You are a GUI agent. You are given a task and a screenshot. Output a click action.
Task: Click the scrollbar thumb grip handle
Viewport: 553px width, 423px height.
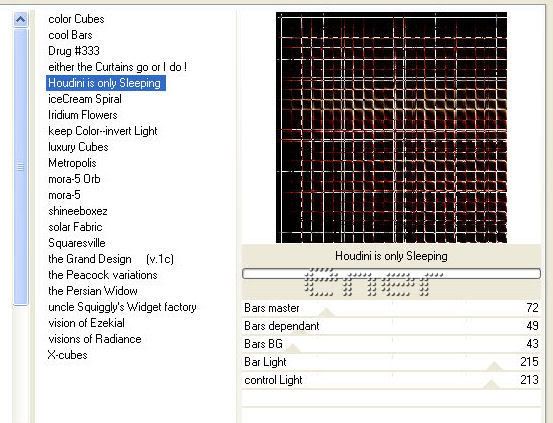pos(20,167)
